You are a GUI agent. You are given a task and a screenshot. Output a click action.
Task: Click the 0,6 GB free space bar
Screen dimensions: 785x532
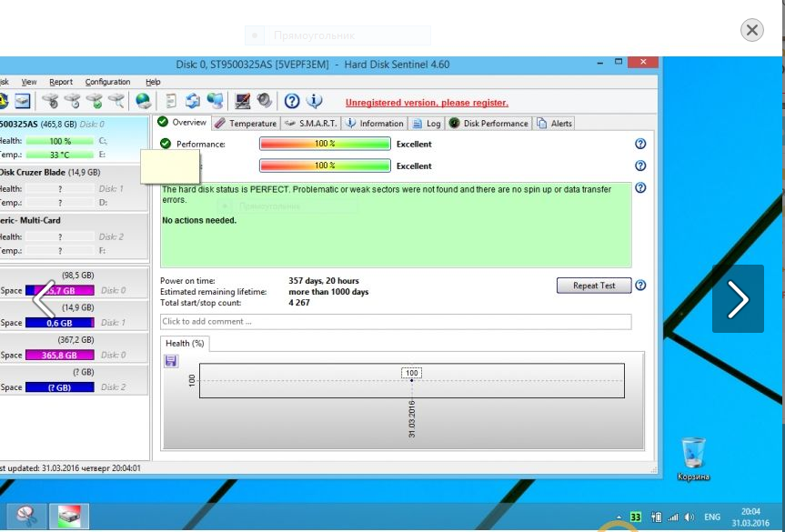click(x=59, y=323)
